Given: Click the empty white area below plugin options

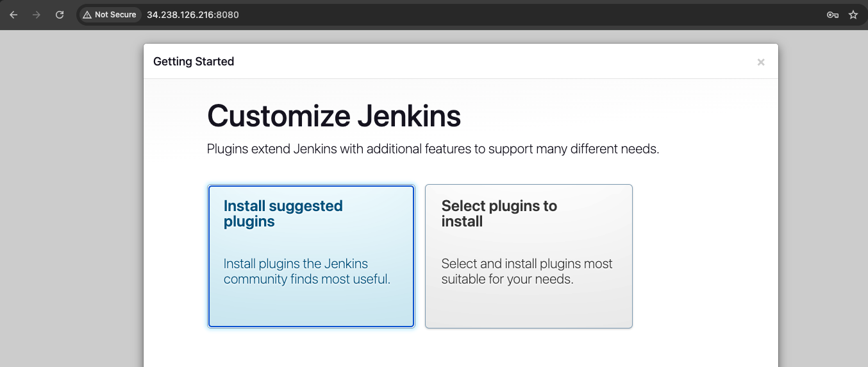Looking at the screenshot, I should tap(460, 348).
